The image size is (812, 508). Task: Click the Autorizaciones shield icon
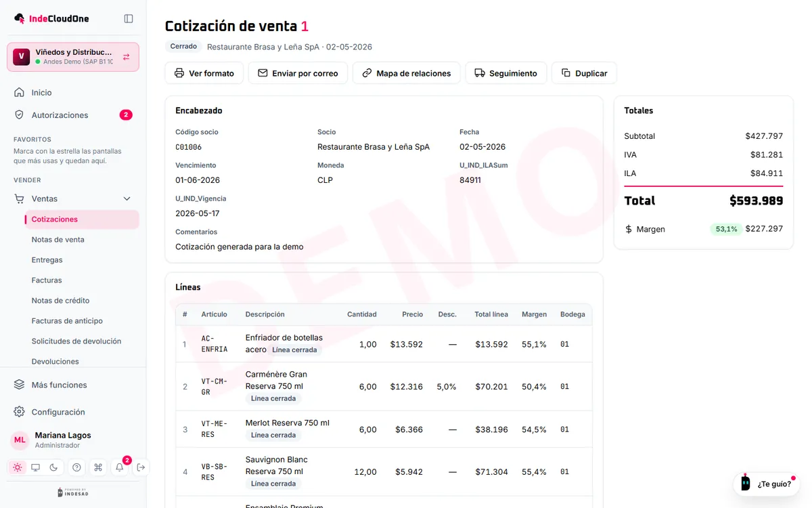coord(20,115)
